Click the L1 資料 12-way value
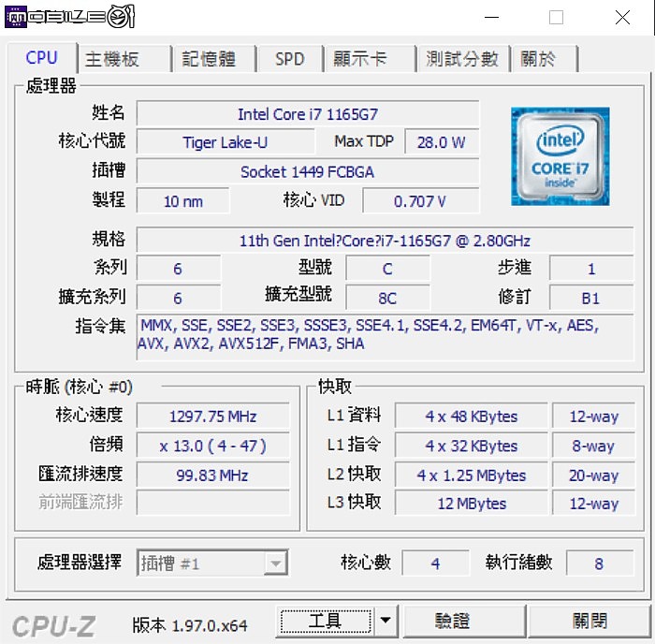Screen dimensions: 655x644 pos(593,416)
